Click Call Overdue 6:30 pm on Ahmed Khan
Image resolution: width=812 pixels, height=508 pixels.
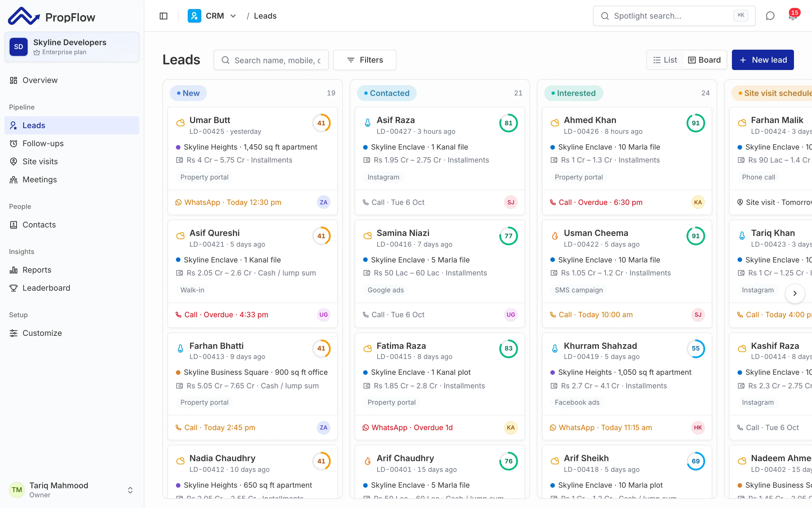pyautogui.click(x=596, y=202)
